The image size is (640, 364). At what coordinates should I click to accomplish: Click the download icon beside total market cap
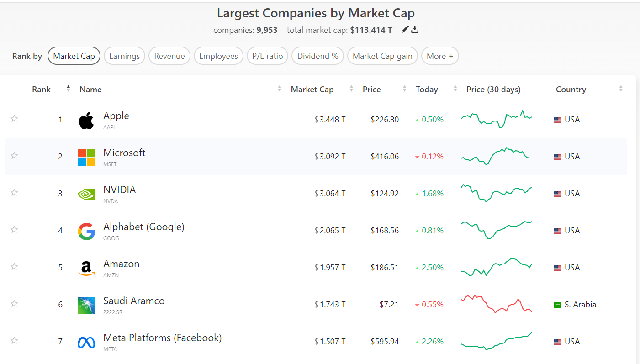point(415,30)
